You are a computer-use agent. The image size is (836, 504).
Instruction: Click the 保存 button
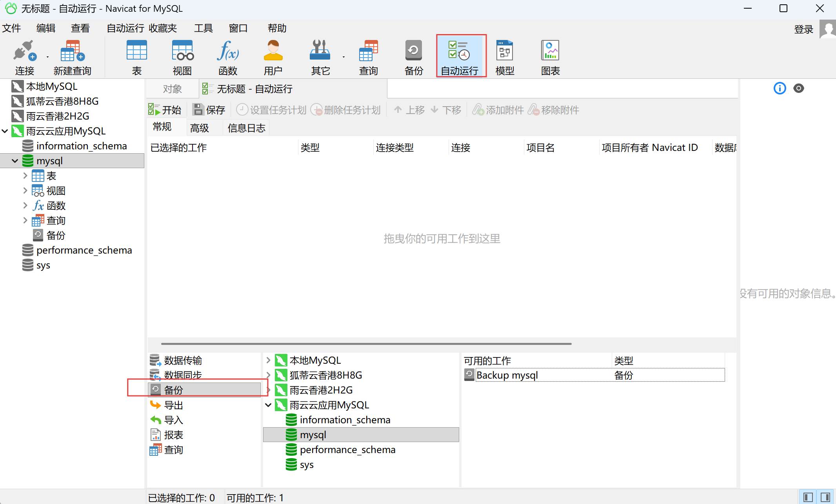pos(210,110)
